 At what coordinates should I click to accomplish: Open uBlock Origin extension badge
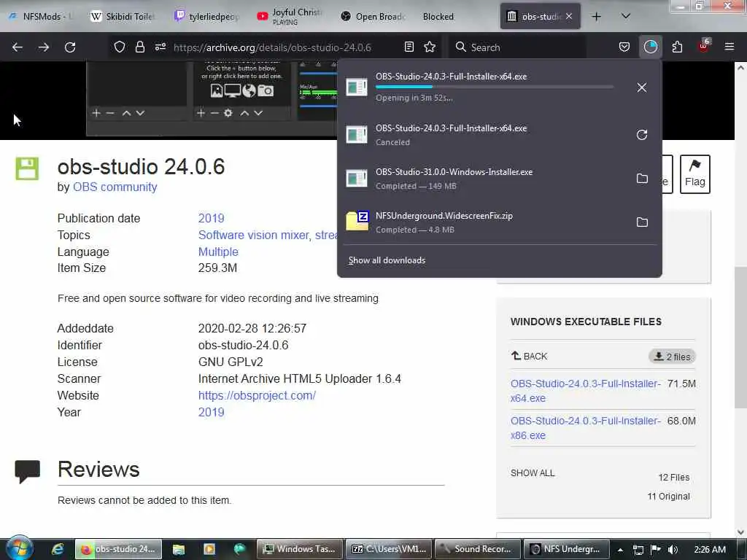tap(704, 46)
